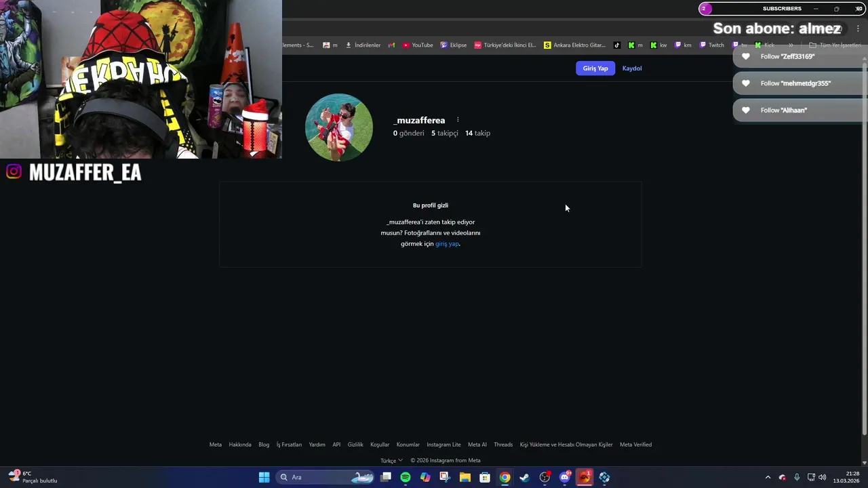Open the İş Fırsatları footer link
868x488 pixels.
click(289, 445)
